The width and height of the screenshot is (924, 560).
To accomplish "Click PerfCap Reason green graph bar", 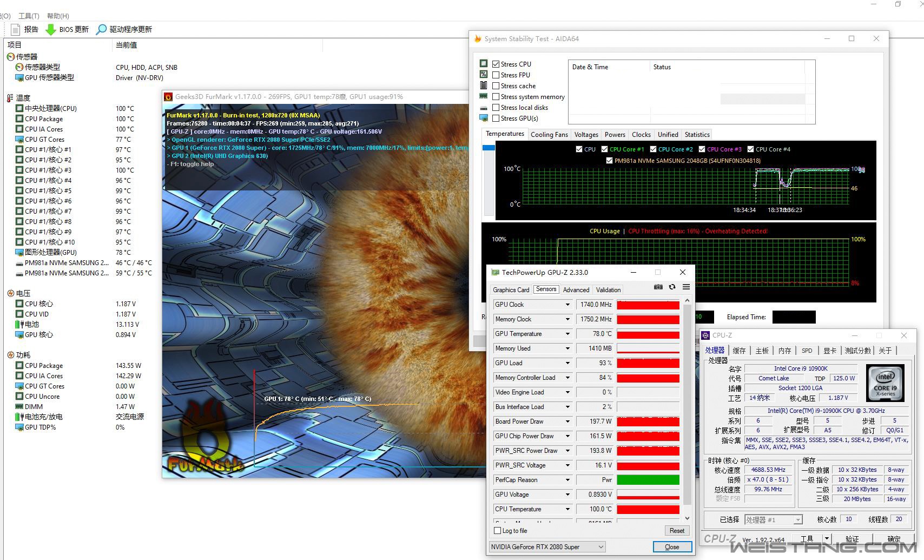I will 648,480.
